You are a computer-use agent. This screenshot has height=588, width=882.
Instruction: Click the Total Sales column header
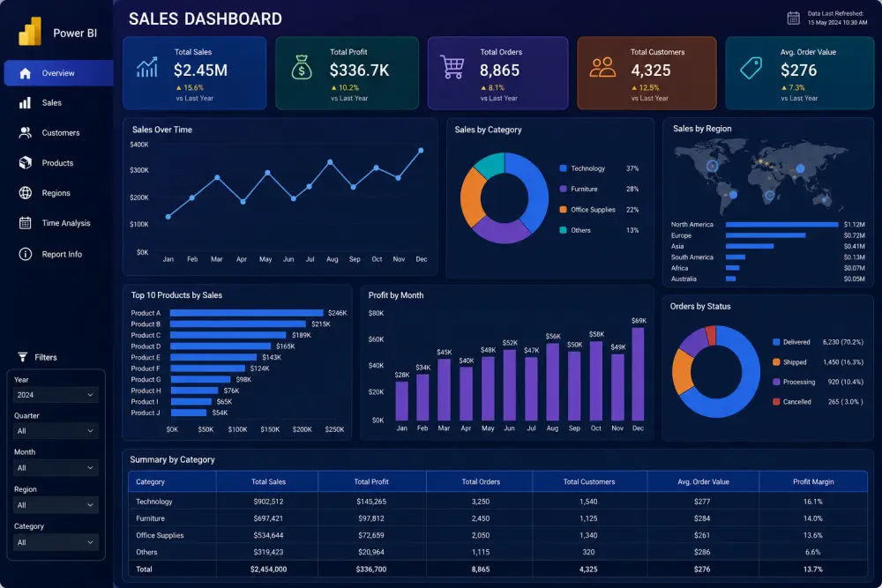(268, 481)
